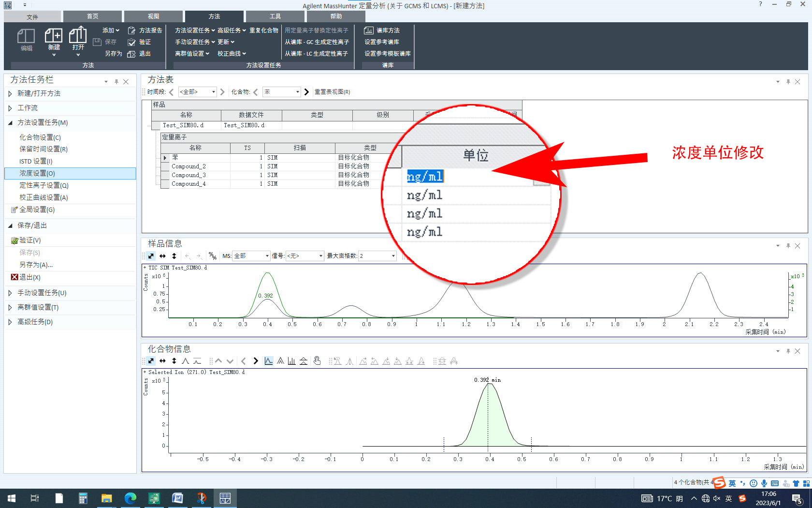The height and width of the screenshot is (508, 812).
Task: Toggle pin on 方法任务栏 panel
Action: [116, 82]
